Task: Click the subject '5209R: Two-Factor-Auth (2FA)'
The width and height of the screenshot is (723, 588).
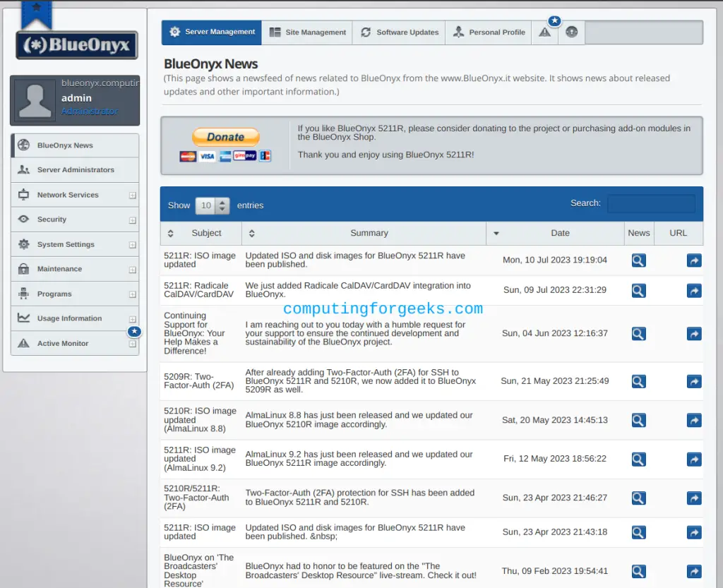Action: 198,381
